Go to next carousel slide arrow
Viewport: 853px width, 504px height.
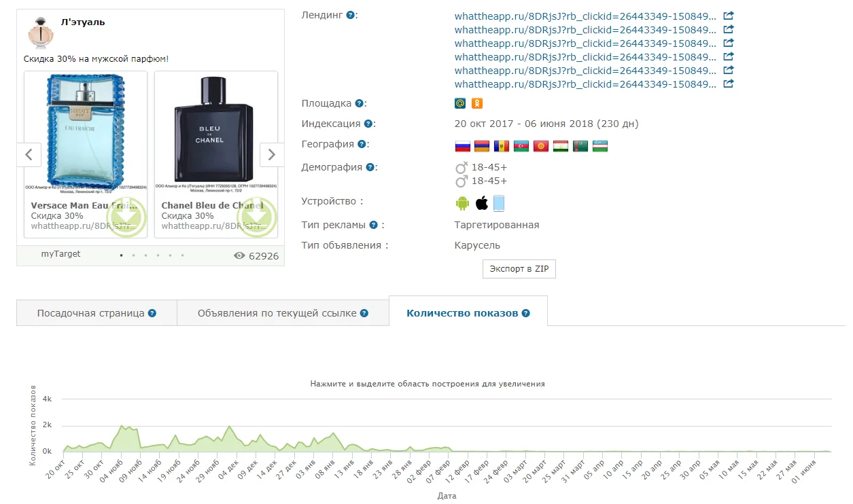(272, 155)
